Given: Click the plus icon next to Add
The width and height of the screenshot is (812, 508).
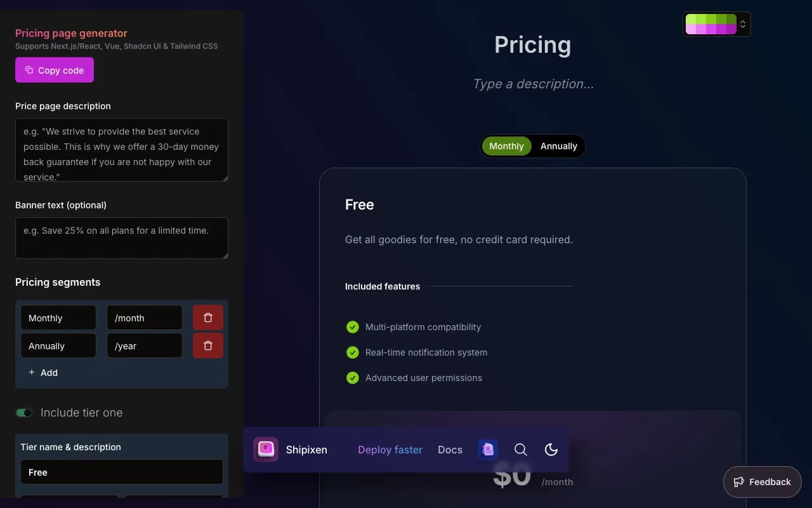Looking at the screenshot, I should (x=32, y=373).
